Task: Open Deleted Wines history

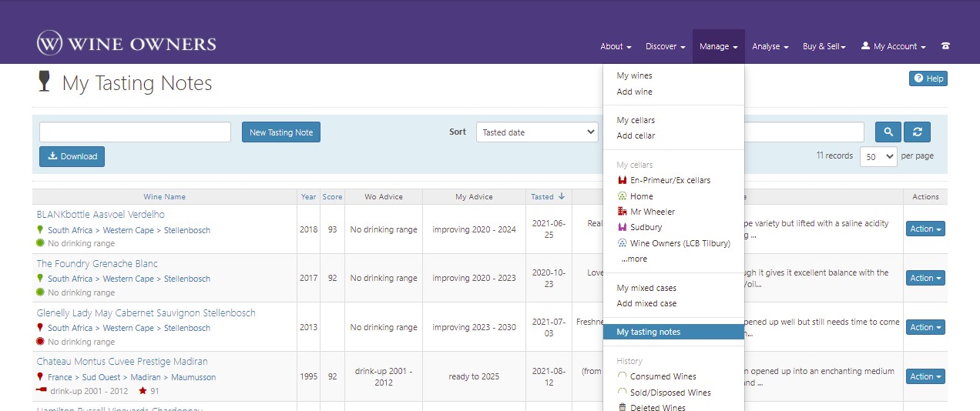Action: [657, 407]
